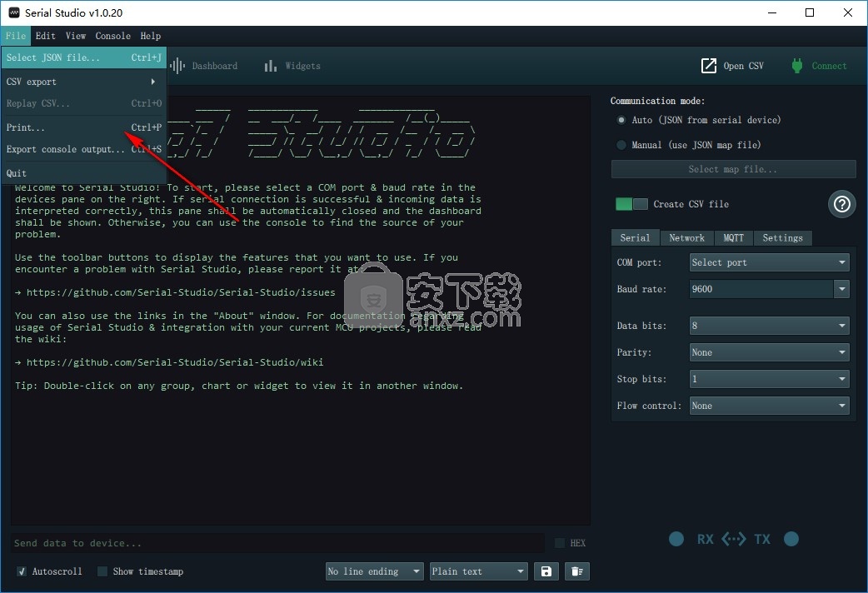Clear console with the trash icon
Viewport: 868px width, 593px height.
[x=576, y=571]
